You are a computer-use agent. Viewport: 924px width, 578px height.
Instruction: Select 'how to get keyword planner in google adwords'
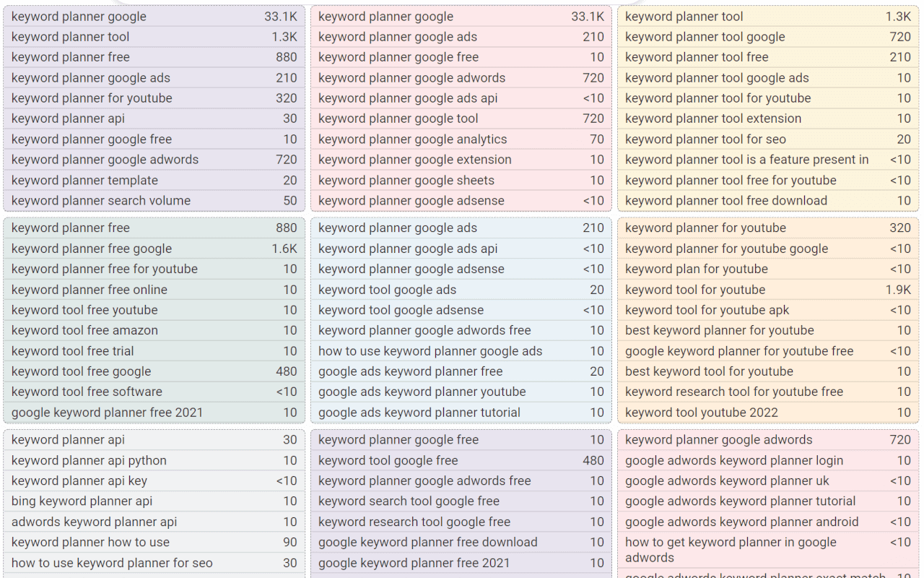(731, 550)
